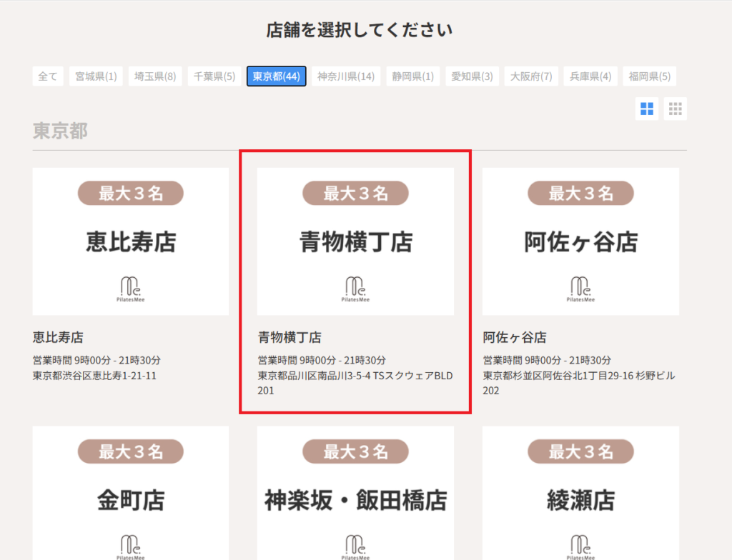The width and height of the screenshot is (732, 560).
Task: Click 最大3名 badge on 綾瀬店 card
Action: click(580, 451)
